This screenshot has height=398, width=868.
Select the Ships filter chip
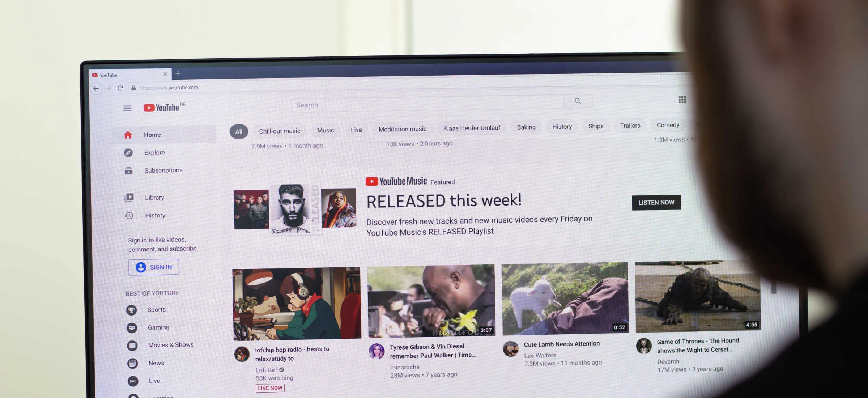click(x=596, y=126)
